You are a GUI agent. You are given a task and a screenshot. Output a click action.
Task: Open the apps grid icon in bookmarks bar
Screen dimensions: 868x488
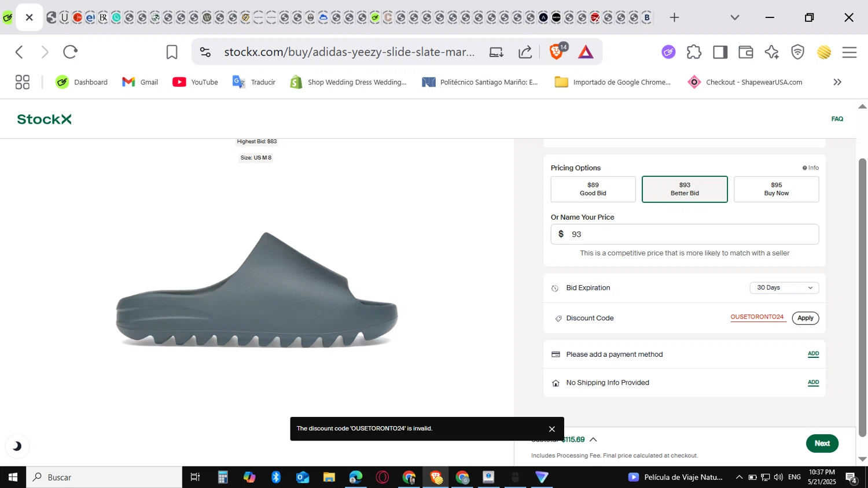tap(22, 82)
